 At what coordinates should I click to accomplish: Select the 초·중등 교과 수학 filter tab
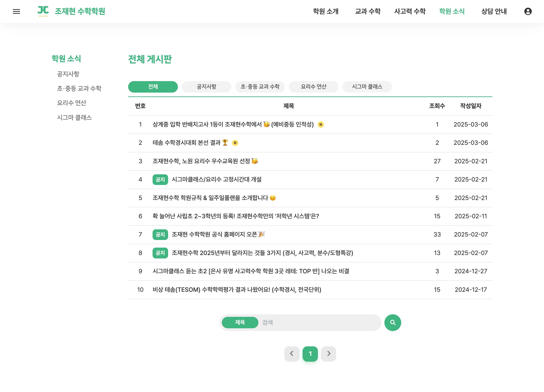[x=260, y=87]
